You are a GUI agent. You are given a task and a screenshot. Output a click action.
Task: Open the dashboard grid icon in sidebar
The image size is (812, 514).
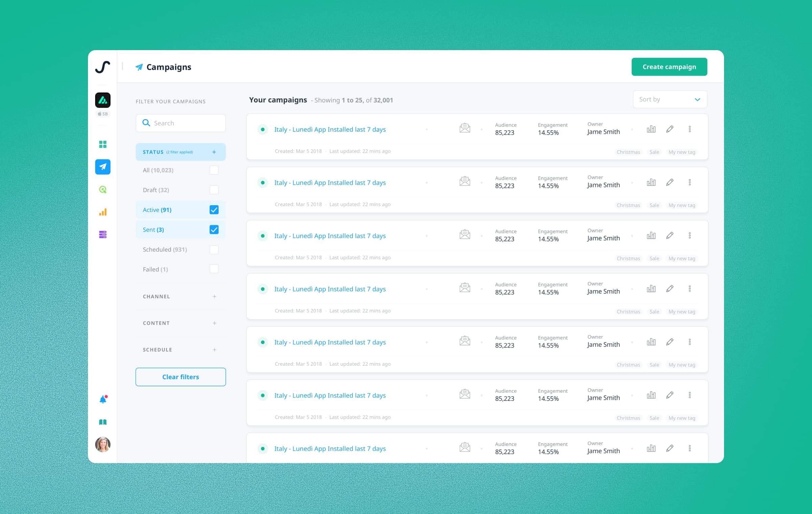tap(103, 145)
